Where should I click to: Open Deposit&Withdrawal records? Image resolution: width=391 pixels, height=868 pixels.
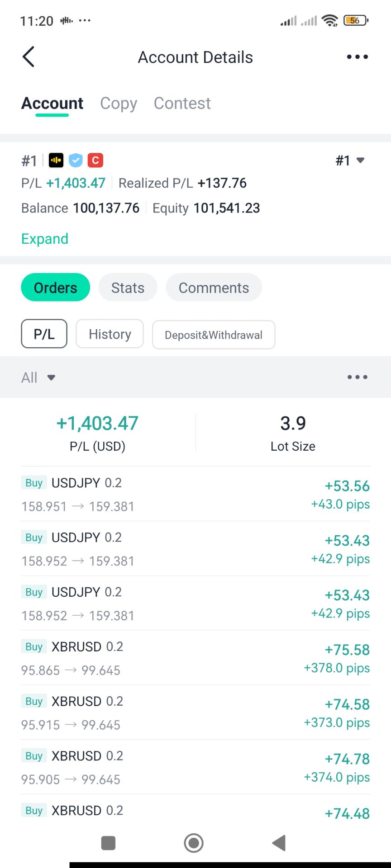tap(214, 335)
